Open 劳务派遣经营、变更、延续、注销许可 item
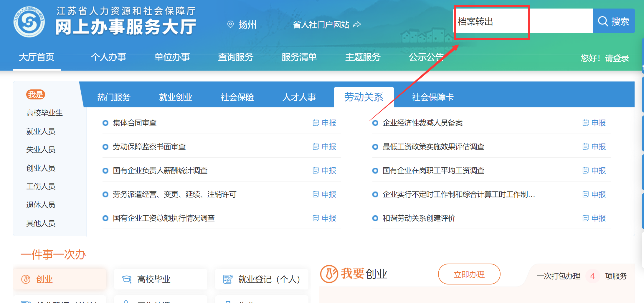This screenshot has height=303, width=644. [x=174, y=194]
